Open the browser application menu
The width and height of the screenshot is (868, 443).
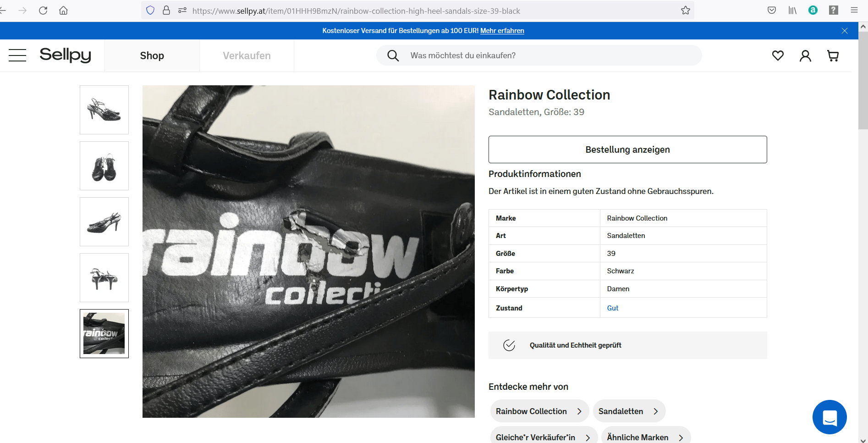click(854, 11)
